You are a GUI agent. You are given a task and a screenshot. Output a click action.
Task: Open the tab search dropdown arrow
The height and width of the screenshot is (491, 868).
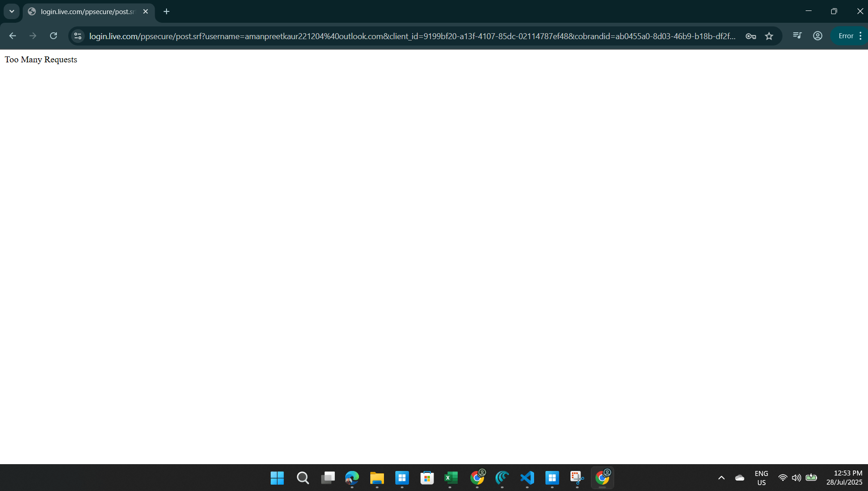click(x=11, y=11)
